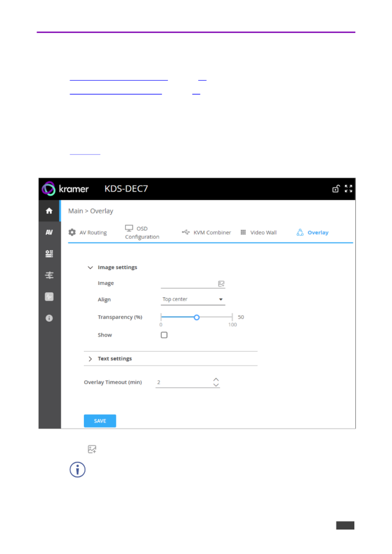Enable the Show checkbox
The height and width of the screenshot is (554, 392).
click(x=164, y=335)
